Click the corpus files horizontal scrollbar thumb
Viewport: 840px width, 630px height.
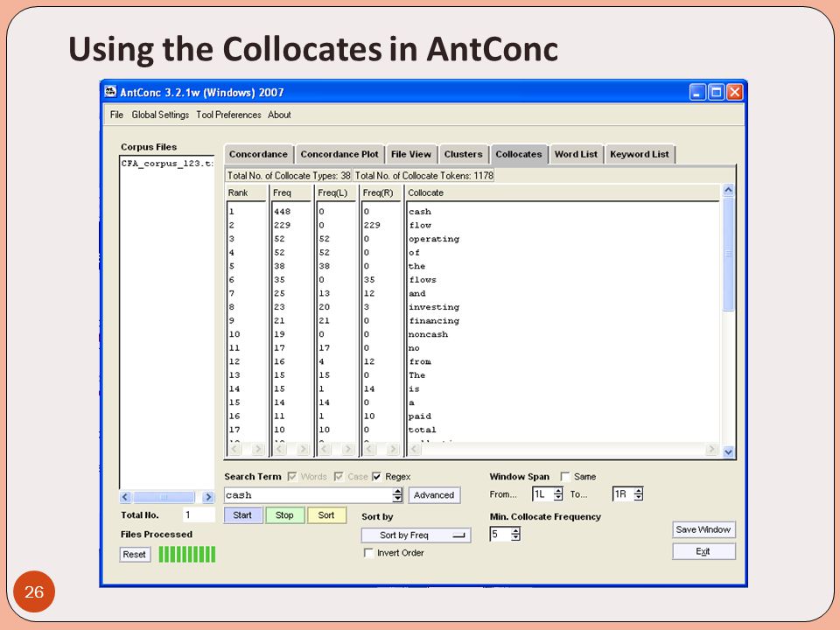164,497
